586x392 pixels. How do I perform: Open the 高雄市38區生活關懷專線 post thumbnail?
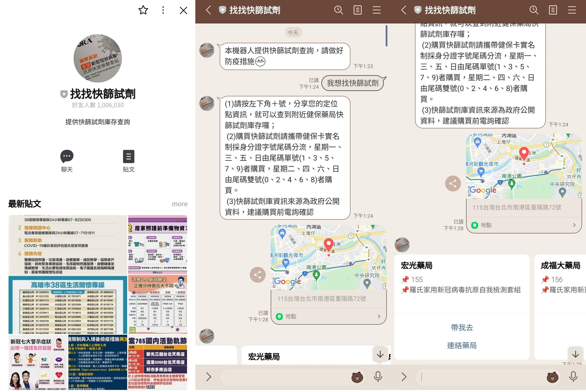click(x=68, y=274)
